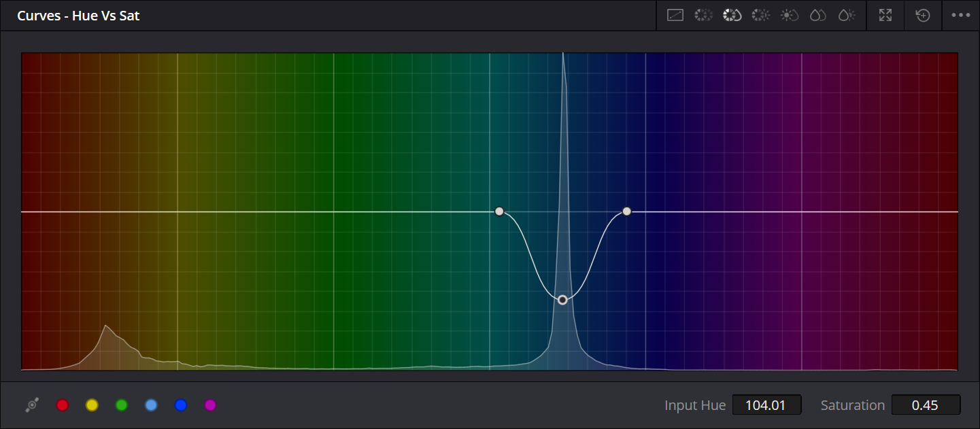Select the Sat Vs Lum curve icon

pos(846,15)
